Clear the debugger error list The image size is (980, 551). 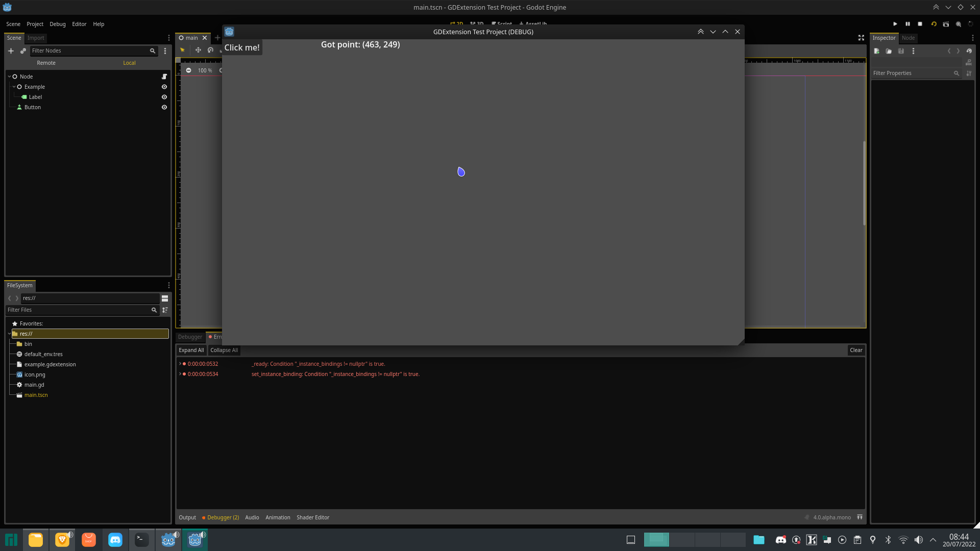(x=855, y=350)
